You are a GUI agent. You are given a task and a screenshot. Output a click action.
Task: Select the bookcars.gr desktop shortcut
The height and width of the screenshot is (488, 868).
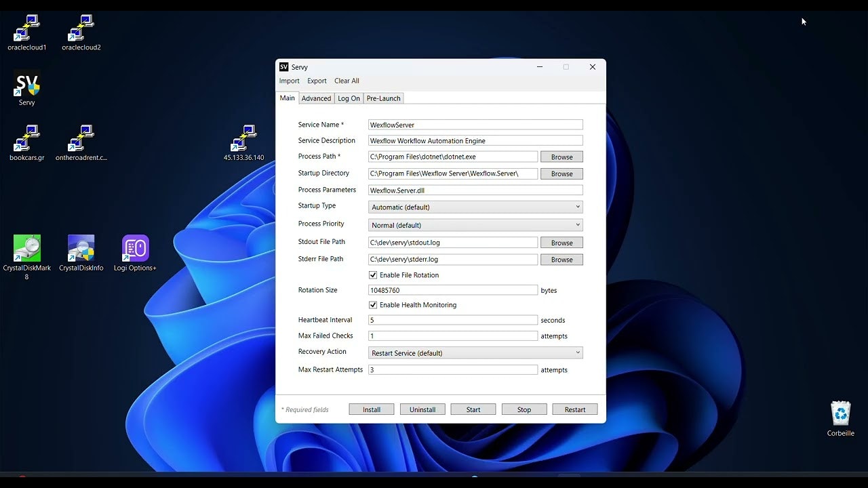[x=27, y=143]
